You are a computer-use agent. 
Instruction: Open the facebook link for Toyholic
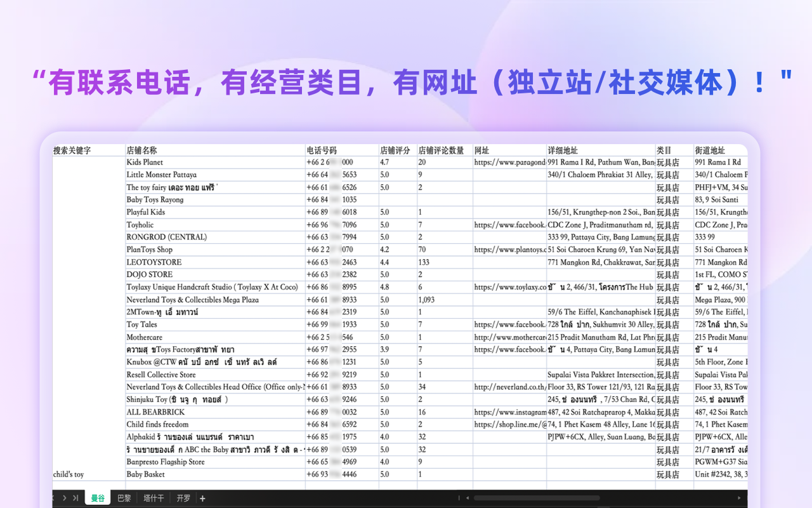pos(507,224)
